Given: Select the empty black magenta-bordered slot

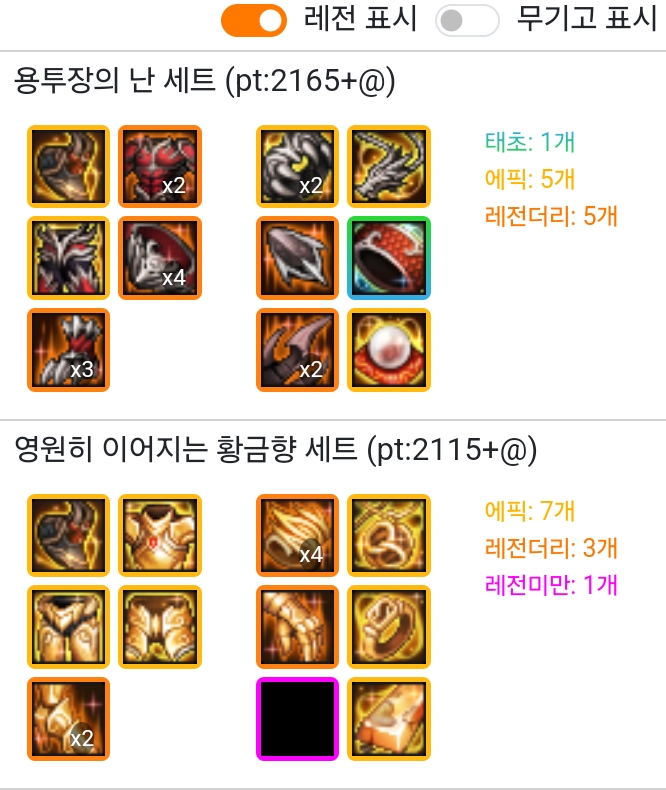Looking at the screenshot, I should tap(297, 719).
